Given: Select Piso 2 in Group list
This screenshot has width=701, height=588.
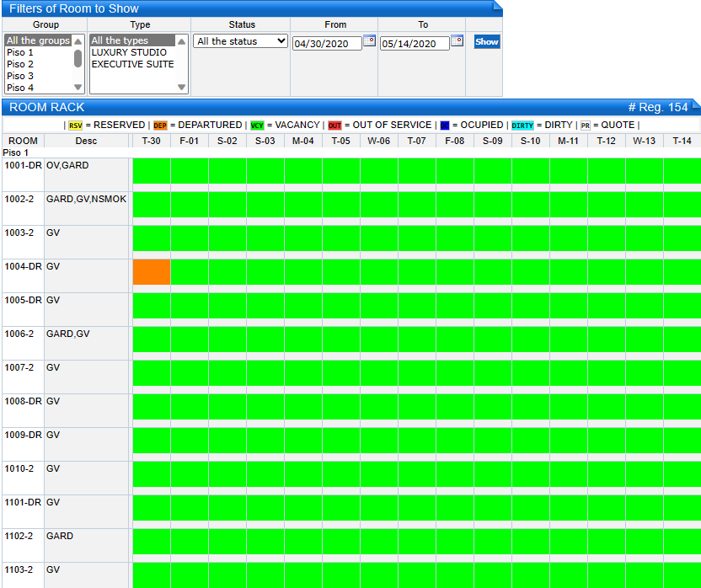Looking at the screenshot, I should coord(20,64).
